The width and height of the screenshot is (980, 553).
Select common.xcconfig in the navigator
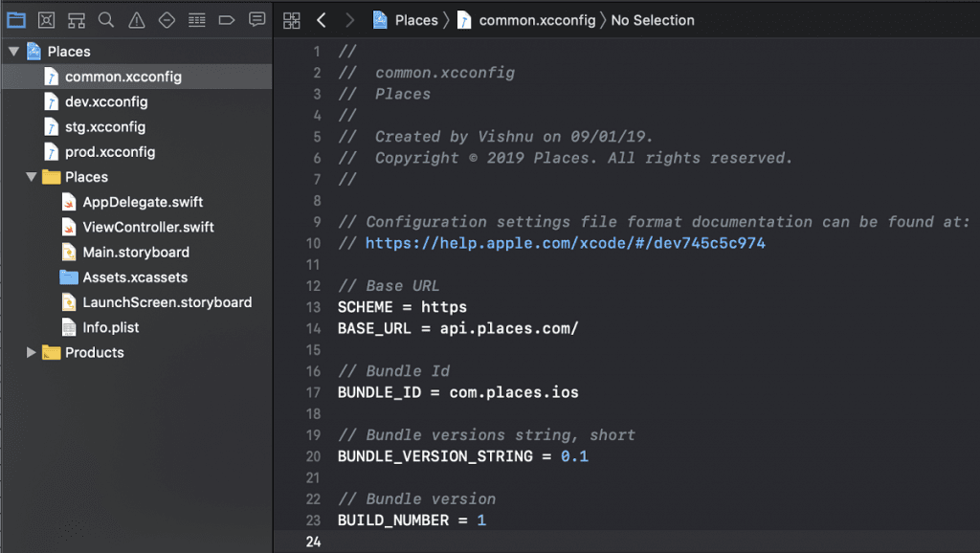coord(136,77)
